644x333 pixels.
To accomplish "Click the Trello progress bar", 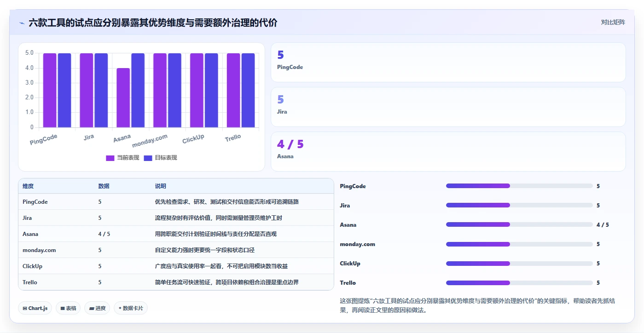I will click(519, 282).
